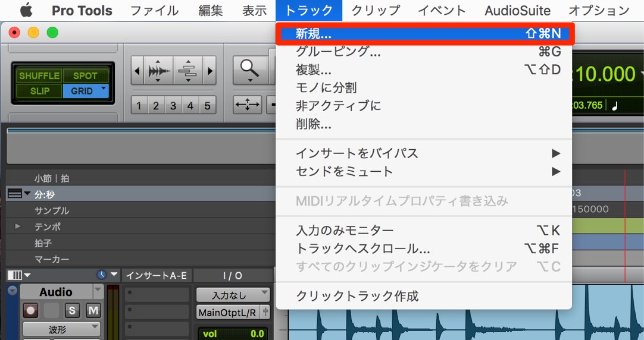This screenshot has width=644, height=340.
Task: Mute the Audio track
Action: tap(93, 310)
